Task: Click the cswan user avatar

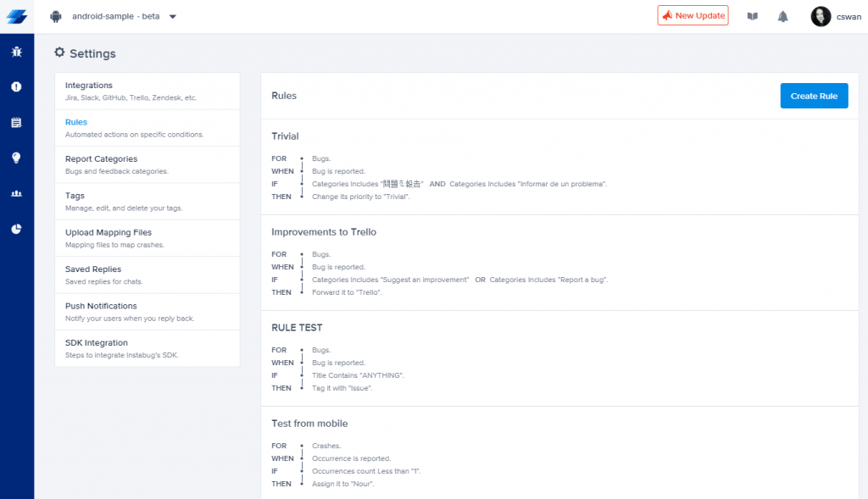Action: click(x=821, y=17)
